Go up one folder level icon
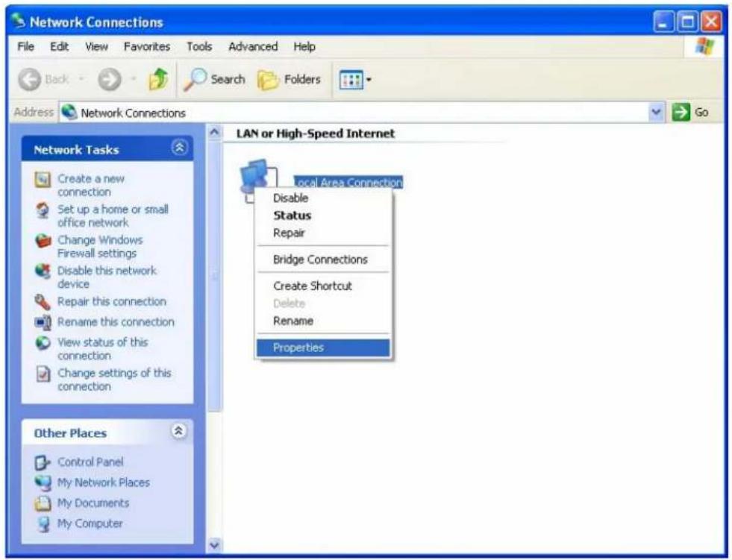Viewport: 732px width, 560px height. 158,79
